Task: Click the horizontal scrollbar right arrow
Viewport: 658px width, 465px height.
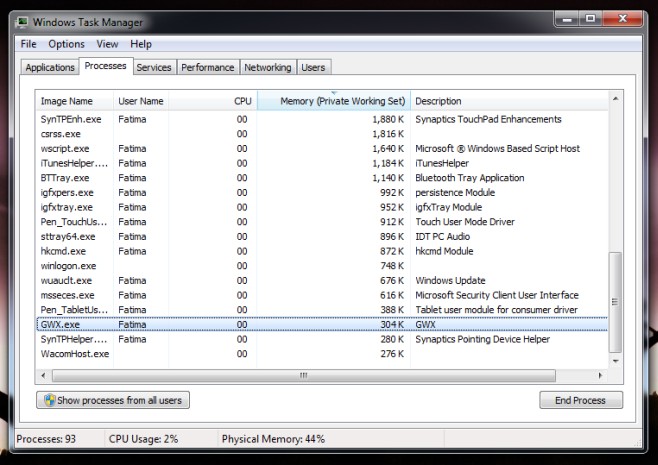Action: [599, 376]
